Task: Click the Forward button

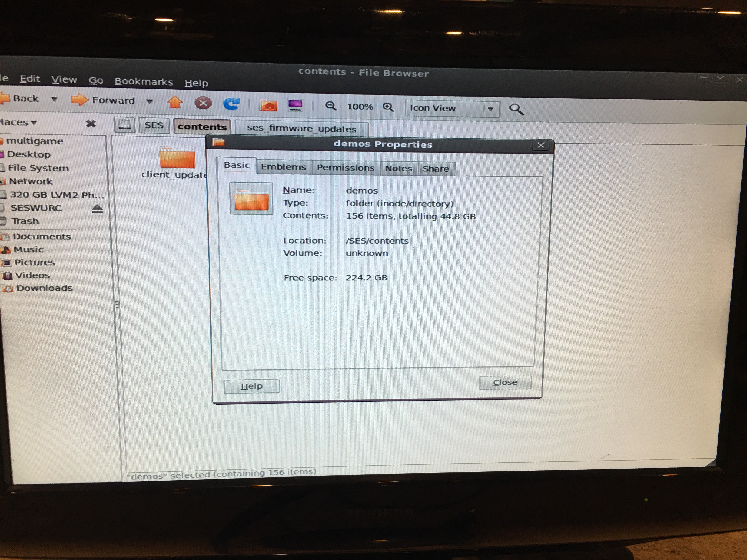Action: (103, 100)
